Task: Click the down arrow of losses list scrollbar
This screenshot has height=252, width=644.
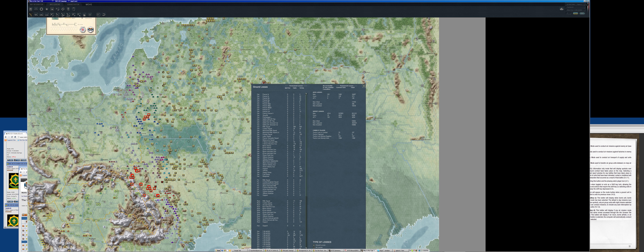Action: click(306, 248)
